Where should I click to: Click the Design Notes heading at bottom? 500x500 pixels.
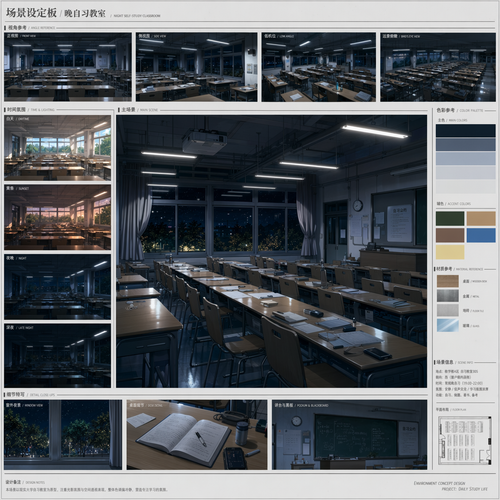(25, 482)
